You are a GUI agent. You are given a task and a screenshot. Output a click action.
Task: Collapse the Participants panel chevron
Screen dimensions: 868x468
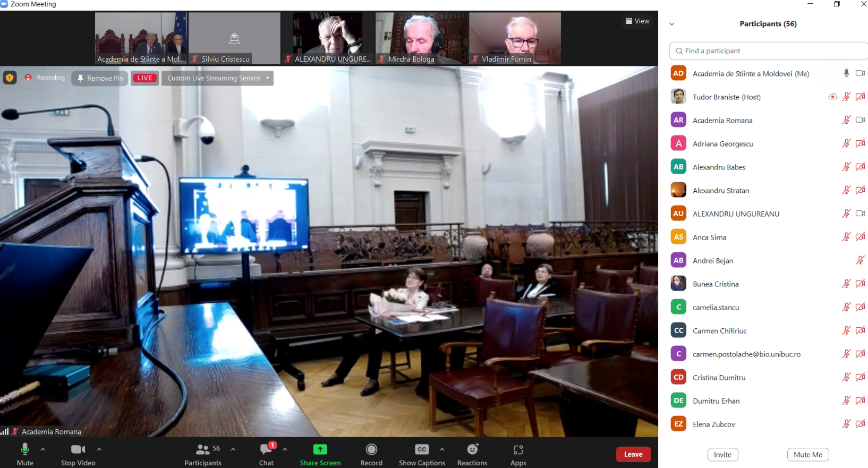tap(672, 24)
